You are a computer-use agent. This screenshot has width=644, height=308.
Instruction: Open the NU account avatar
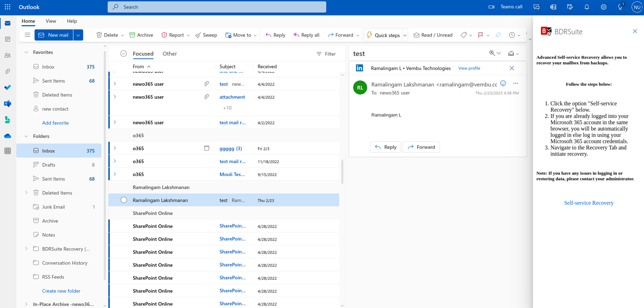point(637,7)
